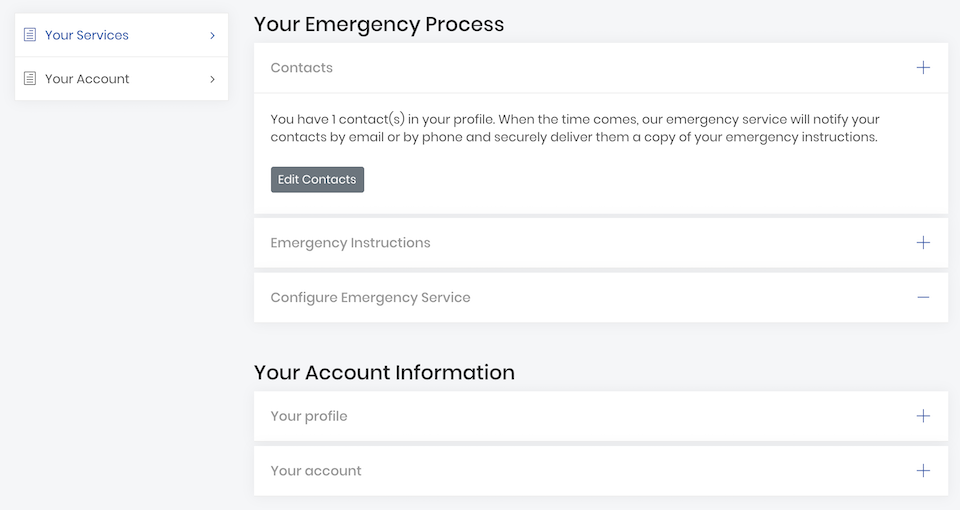Open Your Account in the sidebar menu
Viewport: 960px width, 510px height.
coord(87,79)
